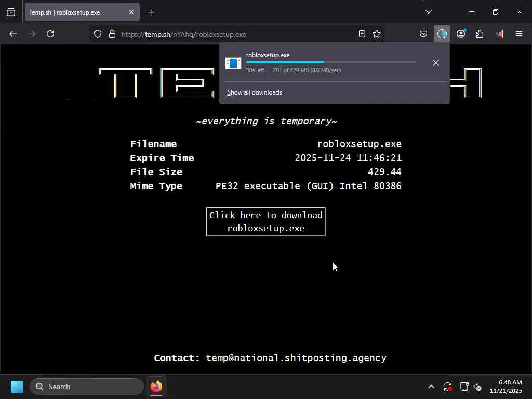Click the taskbar Search box
Screen dimensions: 532x399
click(87, 387)
